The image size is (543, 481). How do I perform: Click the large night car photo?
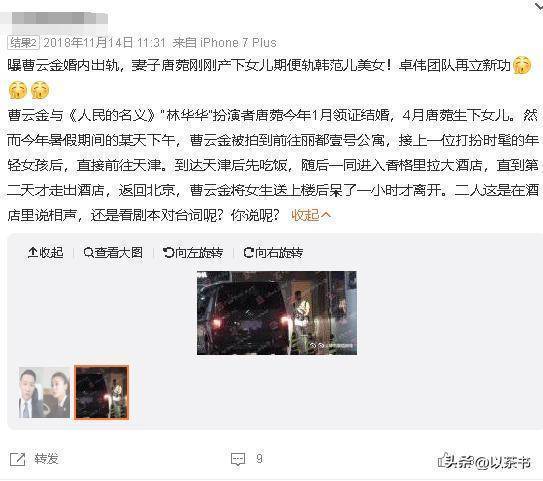pos(277,313)
